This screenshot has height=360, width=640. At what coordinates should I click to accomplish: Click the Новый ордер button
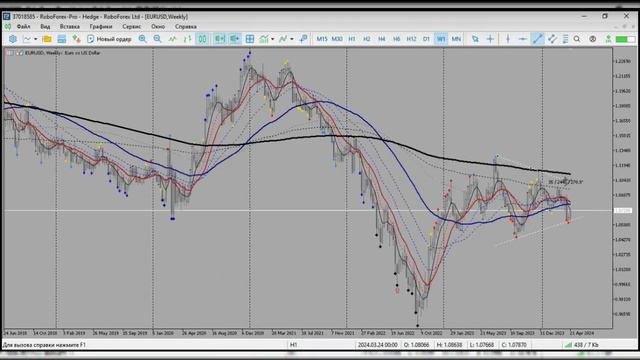pyautogui.click(x=109, y=39)
